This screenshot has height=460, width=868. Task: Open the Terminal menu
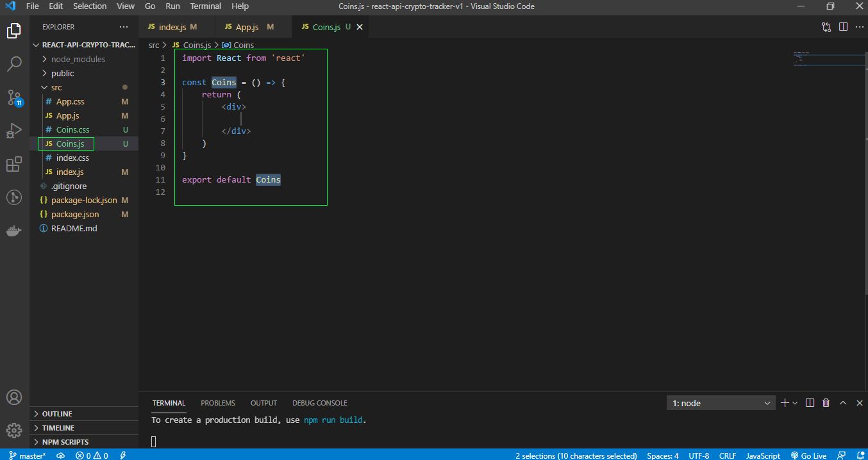click(x=205, y=6)
